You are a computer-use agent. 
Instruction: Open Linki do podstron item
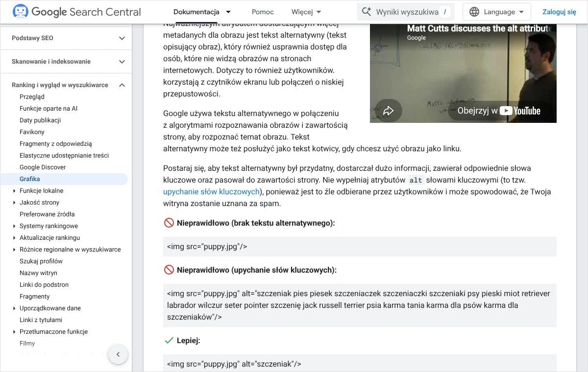[44, 285]
